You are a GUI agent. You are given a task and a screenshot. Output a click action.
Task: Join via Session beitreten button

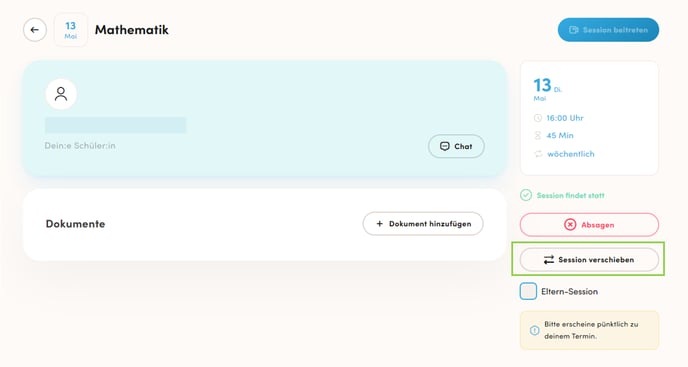[608, 30]
